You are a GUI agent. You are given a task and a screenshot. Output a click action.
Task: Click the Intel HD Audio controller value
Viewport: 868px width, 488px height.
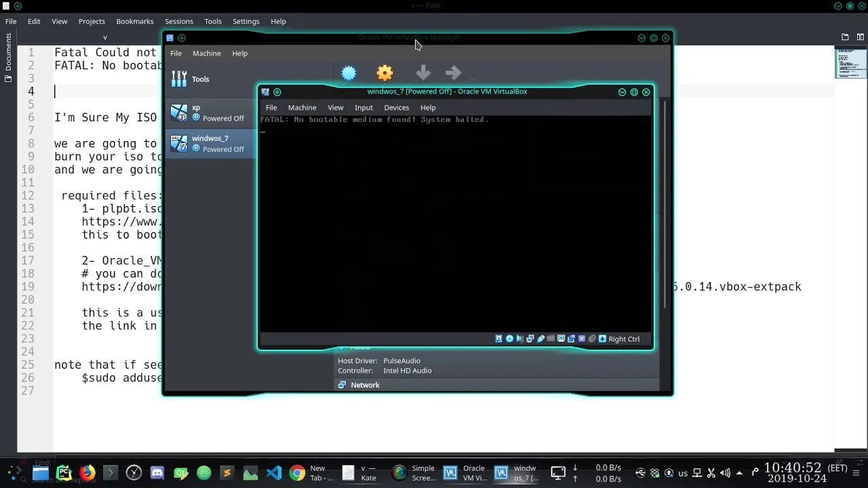point(408,371)
